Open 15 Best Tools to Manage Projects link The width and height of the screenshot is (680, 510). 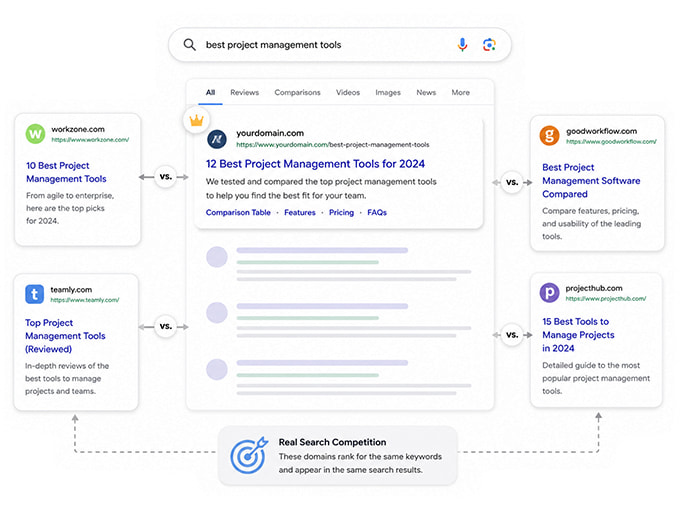click(578, 335)
